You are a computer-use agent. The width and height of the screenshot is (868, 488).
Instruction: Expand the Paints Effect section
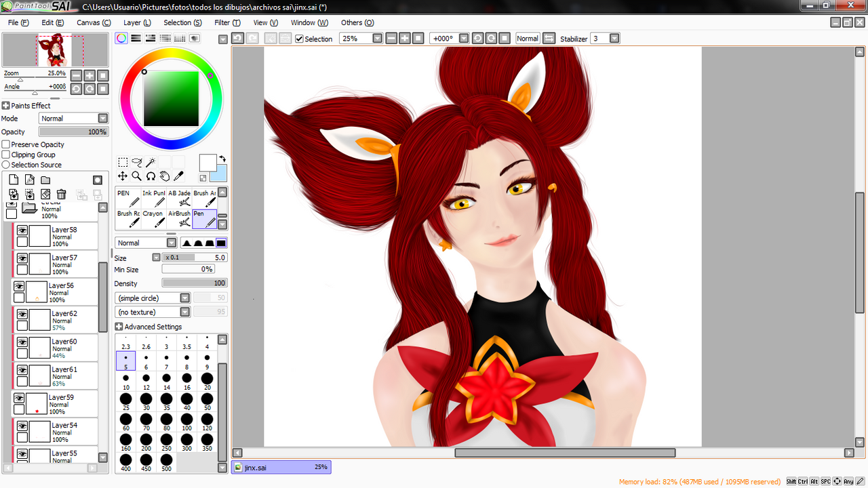(5, 106)
